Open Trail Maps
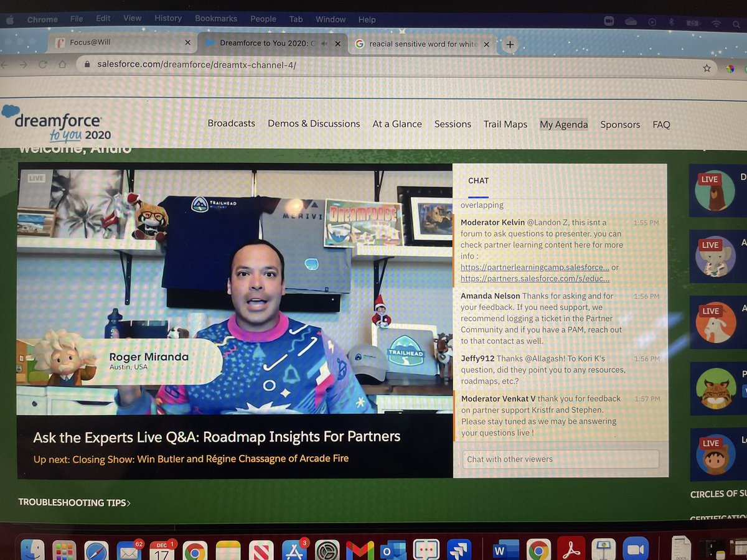The height and width of the screenshot is (560, 747). [x=505, y=124]
